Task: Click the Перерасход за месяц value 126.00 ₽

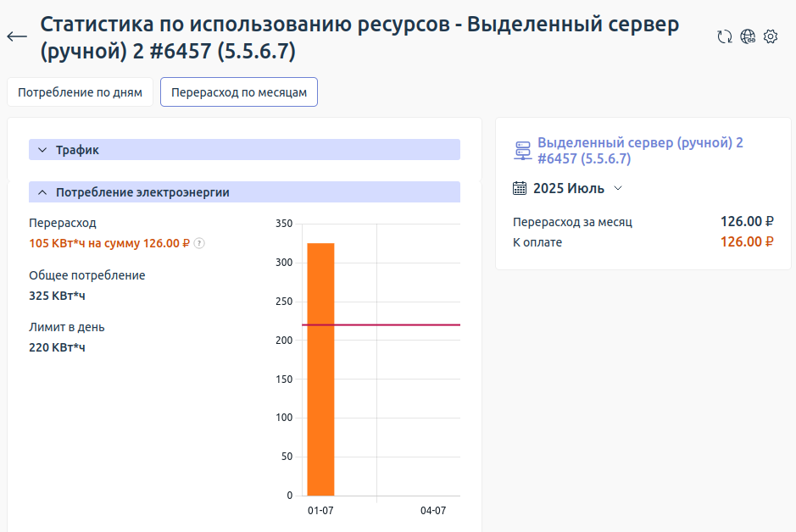Action: [x=747, y=223]
